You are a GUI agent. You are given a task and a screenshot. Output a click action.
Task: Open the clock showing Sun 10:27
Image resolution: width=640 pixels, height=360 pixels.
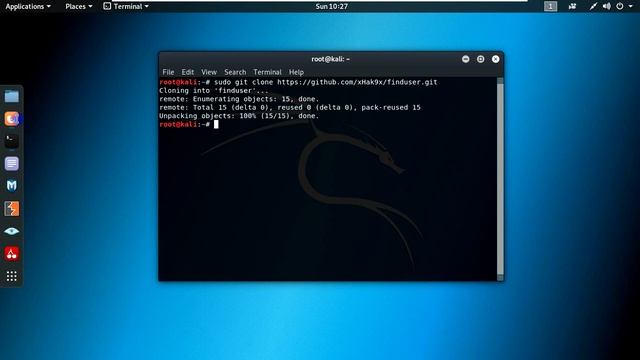click(331, 6)
